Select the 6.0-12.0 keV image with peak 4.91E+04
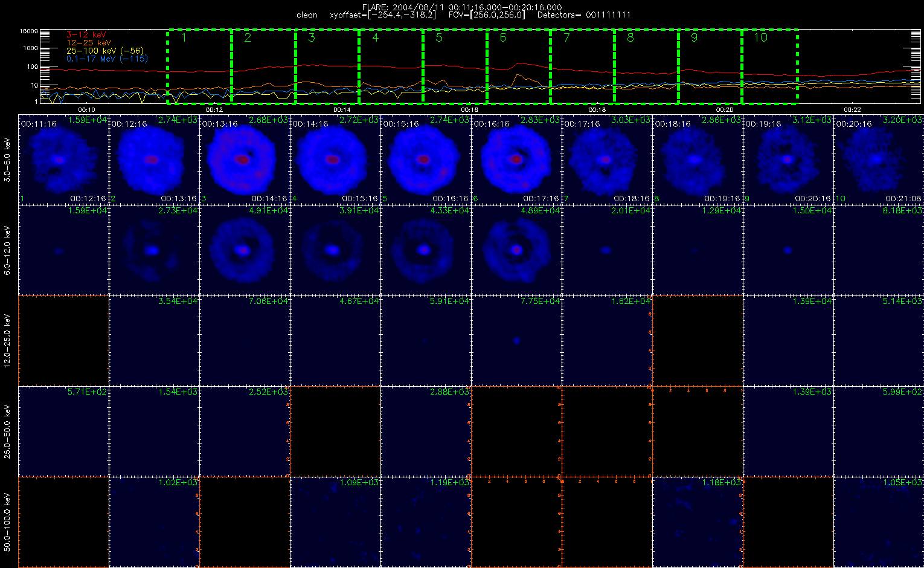The height and width of the screenshot is (568, 924). pyautogui.click(x=245, y=250)
